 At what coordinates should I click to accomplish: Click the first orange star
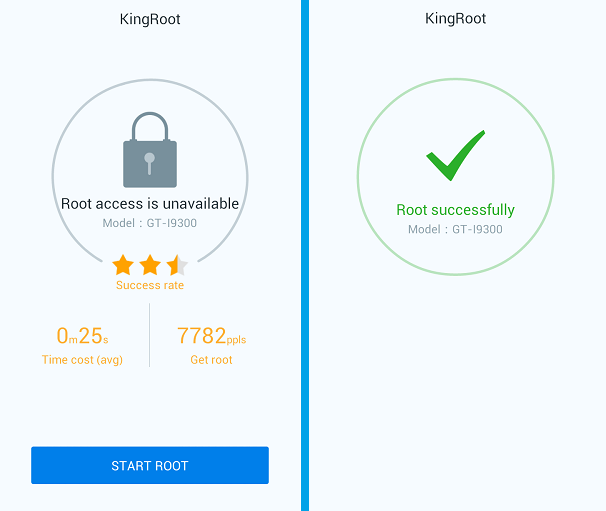tap(123, 265)
